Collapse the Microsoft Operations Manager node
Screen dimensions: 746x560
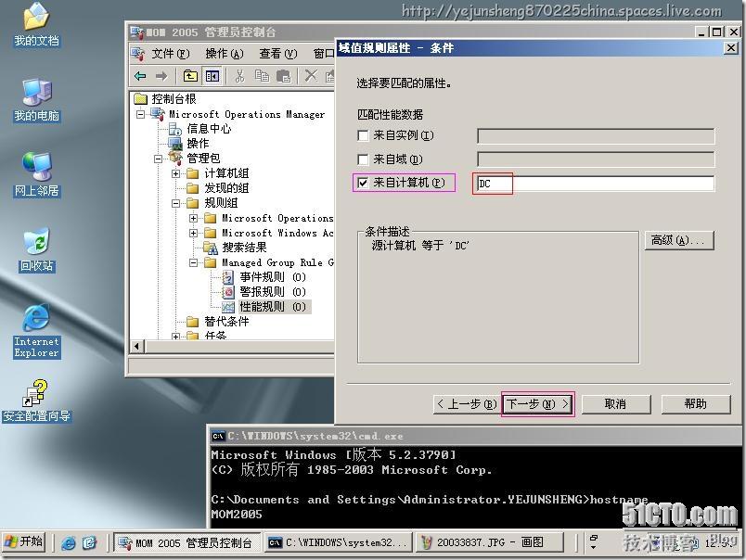tap(140, 114)
